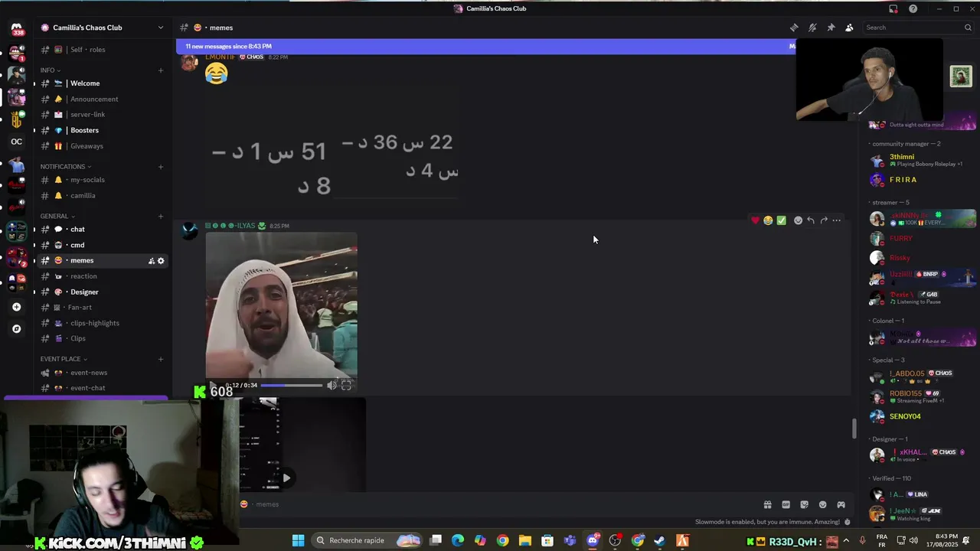Open the sticker picker in message bar
Image resolution: width=980 pixels, height=551 pixels.
[x=804, y=504]
